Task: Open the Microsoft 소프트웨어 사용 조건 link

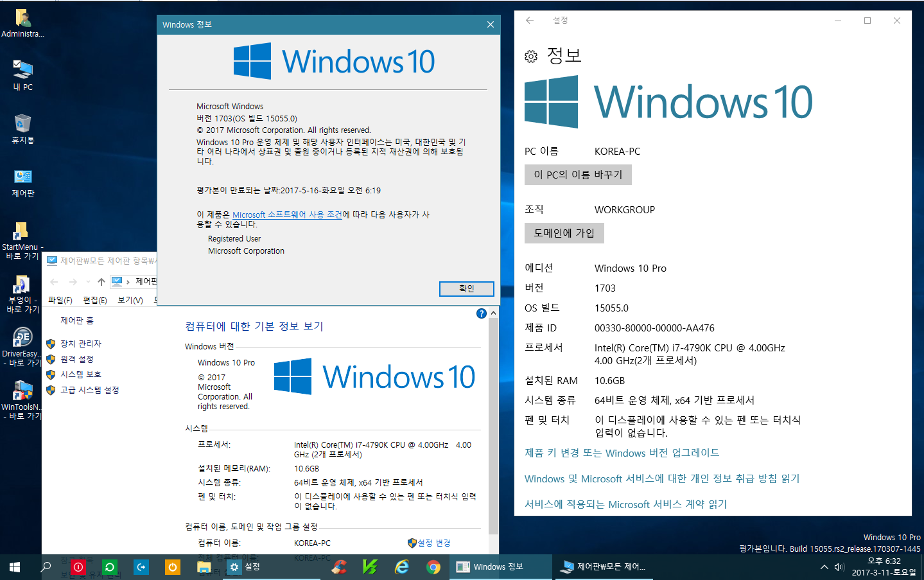Action: [x=287, y=215]
